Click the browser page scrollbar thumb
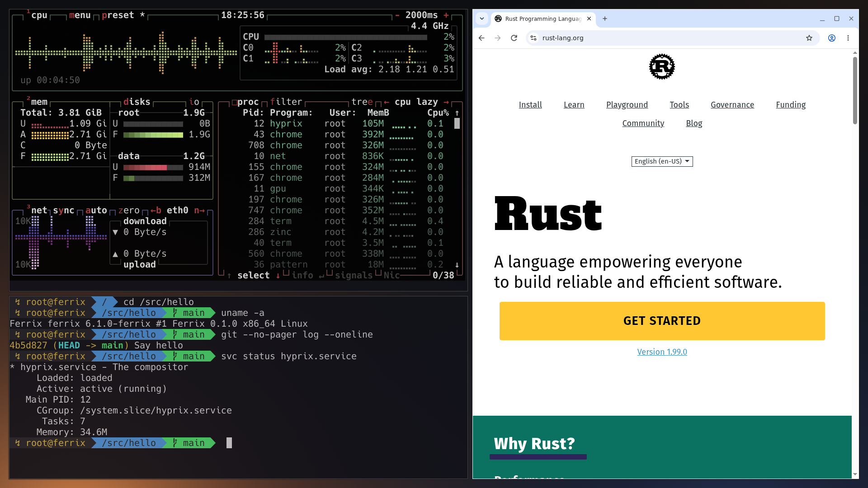This screenshot has width=868, height=488. click(855, 89)
